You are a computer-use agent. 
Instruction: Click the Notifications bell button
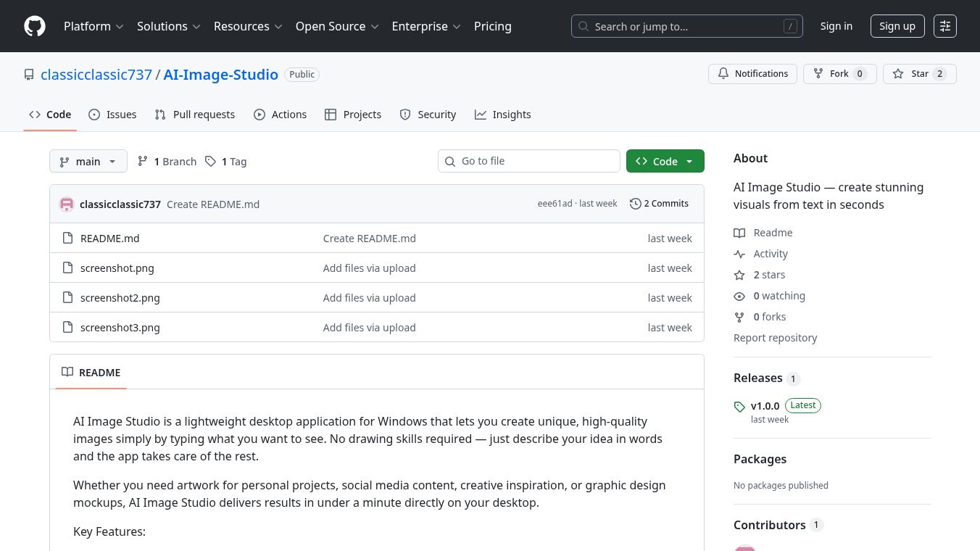[x=752, y=74]
